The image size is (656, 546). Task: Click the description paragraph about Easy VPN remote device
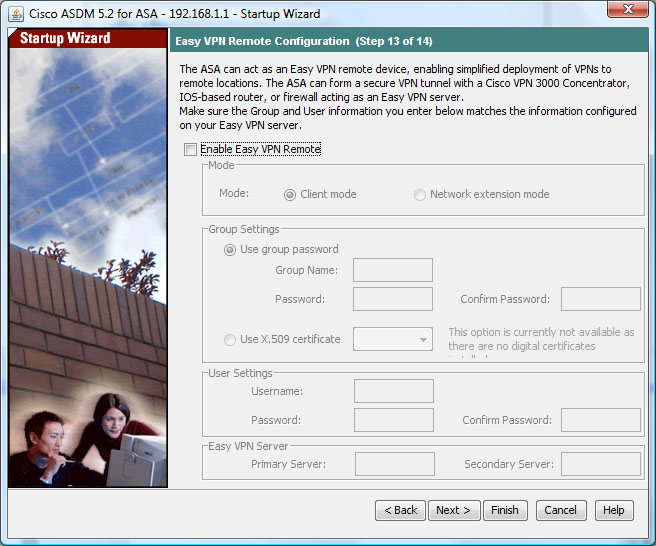coord(408,97)
